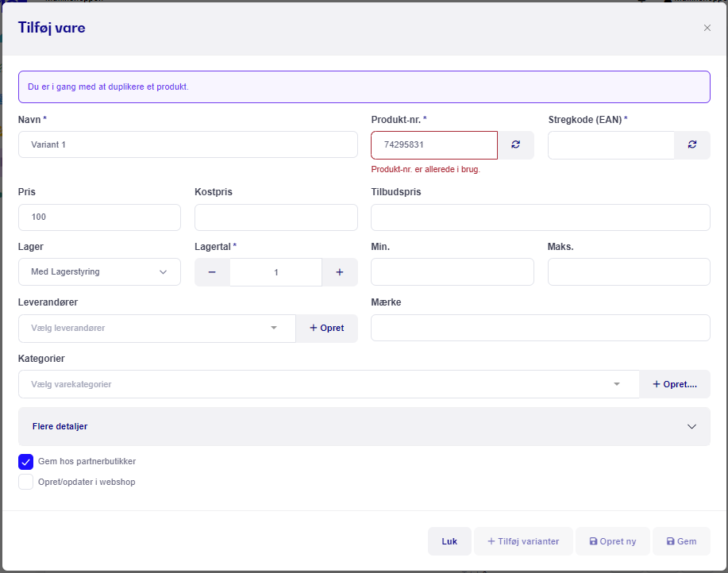Screen dimensions: 728x573
Task: Click the Luk button
Action: (449, 541)
